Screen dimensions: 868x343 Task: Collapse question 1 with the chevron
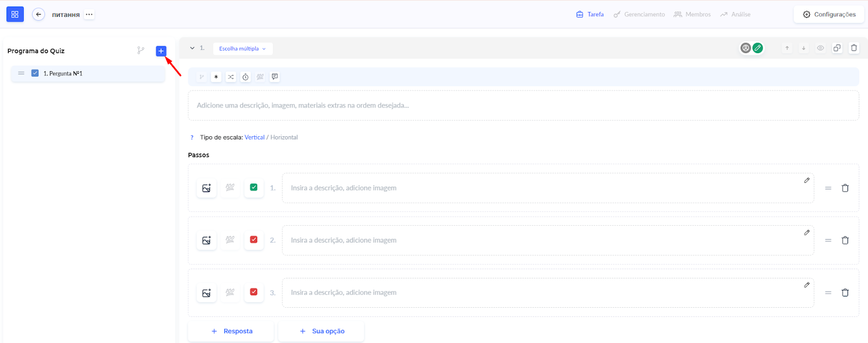(192, 48)
